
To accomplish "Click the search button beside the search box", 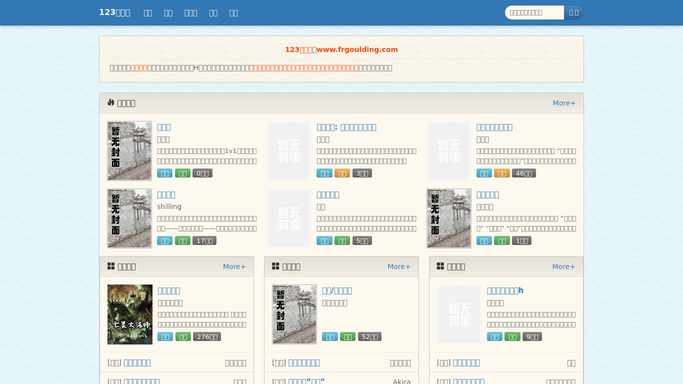I will [573, 13].
